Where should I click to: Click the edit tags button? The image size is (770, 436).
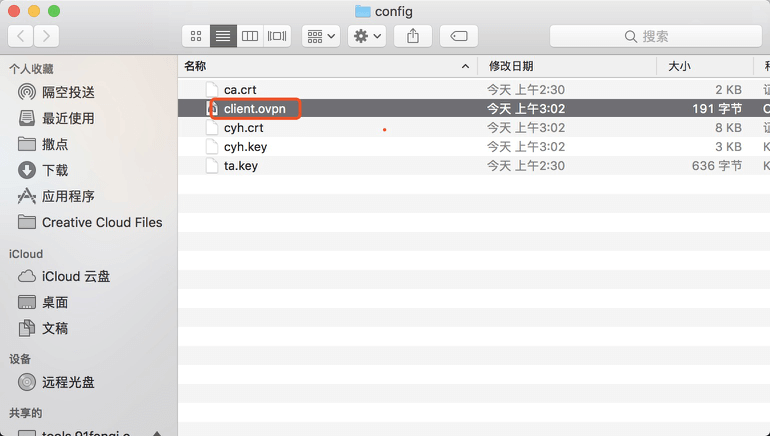tap(459, 36)
